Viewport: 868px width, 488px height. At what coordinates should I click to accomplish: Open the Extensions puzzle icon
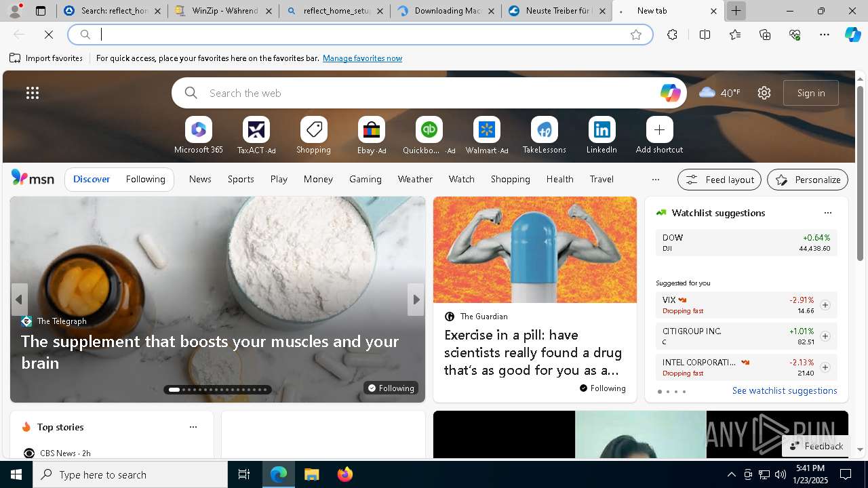[x=672, y=35]
